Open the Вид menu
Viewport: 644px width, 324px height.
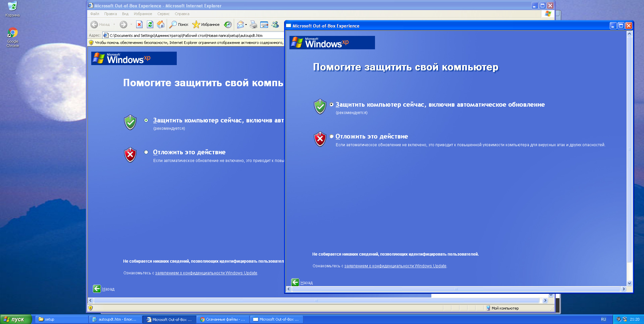[x=125, y=14]
